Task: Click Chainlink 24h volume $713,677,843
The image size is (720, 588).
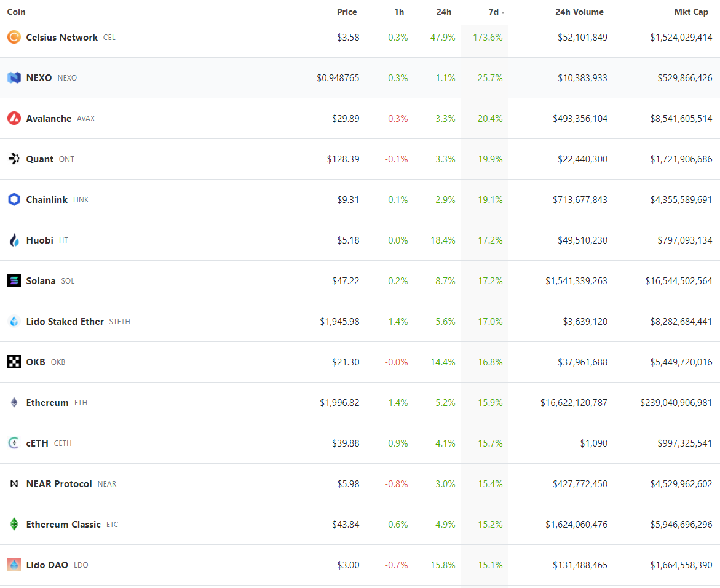Action: pyautogui.click(x=580, y=200)
